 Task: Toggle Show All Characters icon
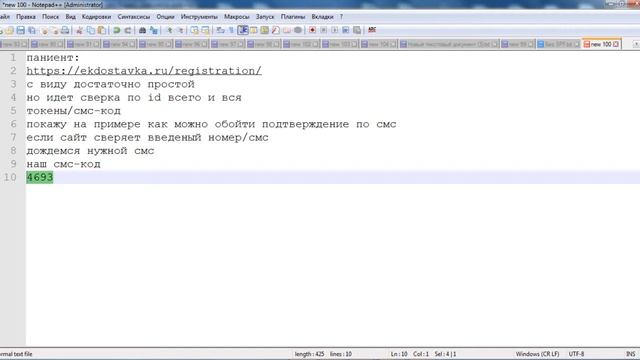click(x=231, y=30)
